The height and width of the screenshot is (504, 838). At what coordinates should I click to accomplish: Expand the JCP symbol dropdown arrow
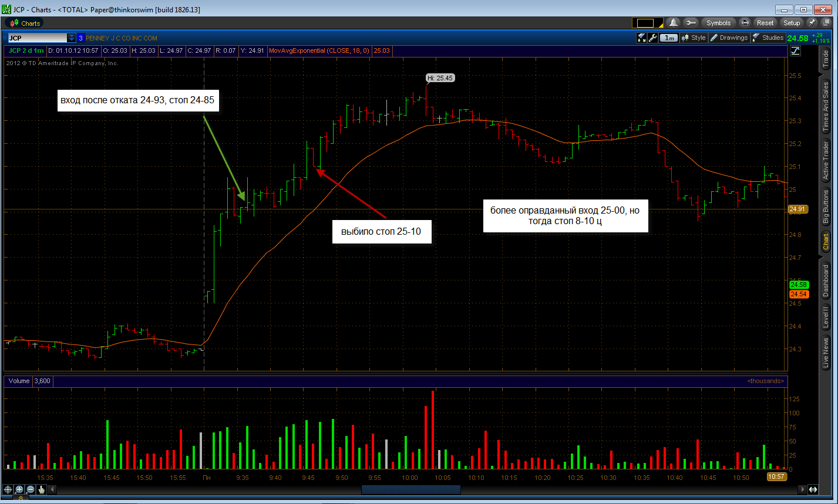[71, 38]
